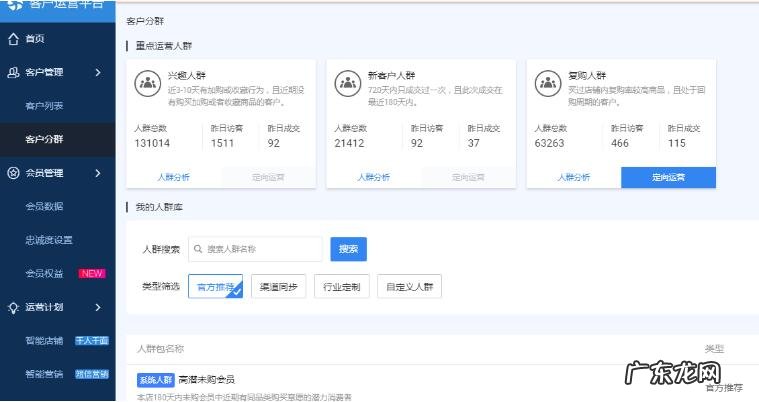The width and height of the screenshot is (759, 402).
Task: Click 昨日成交 value 37
Action: click(473, 143)
